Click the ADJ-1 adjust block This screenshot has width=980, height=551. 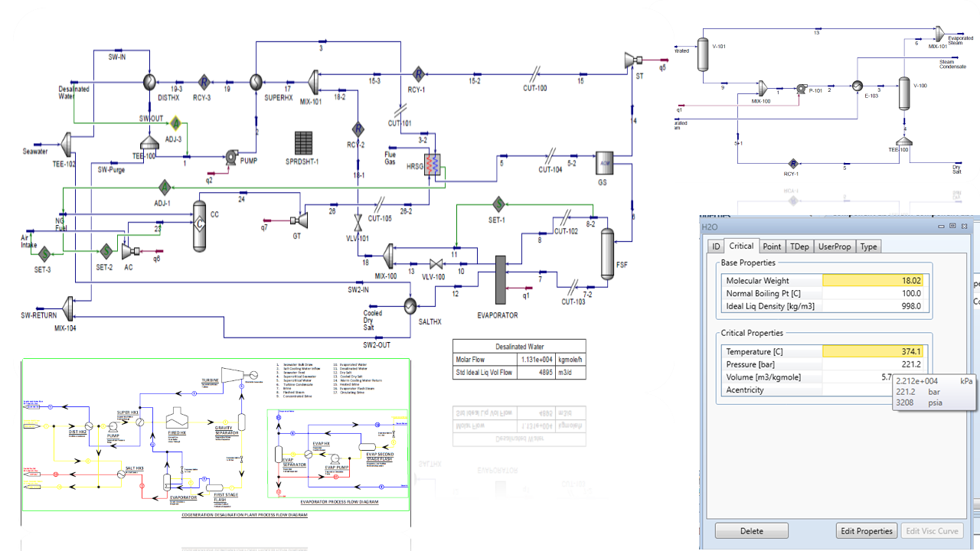click(x=164, y=187)
